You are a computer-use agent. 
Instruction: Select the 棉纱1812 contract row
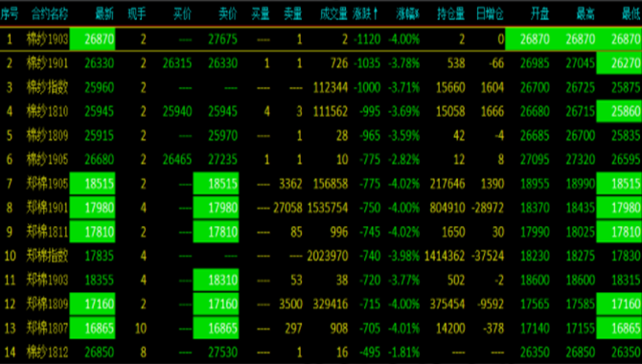(321, 353)
